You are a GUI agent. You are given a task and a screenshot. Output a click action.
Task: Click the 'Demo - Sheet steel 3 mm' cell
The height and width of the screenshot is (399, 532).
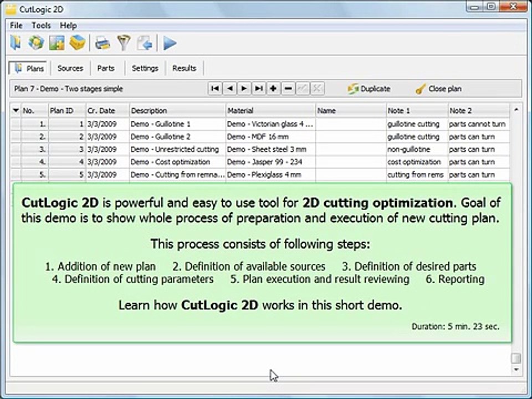(x=270, y=149)
